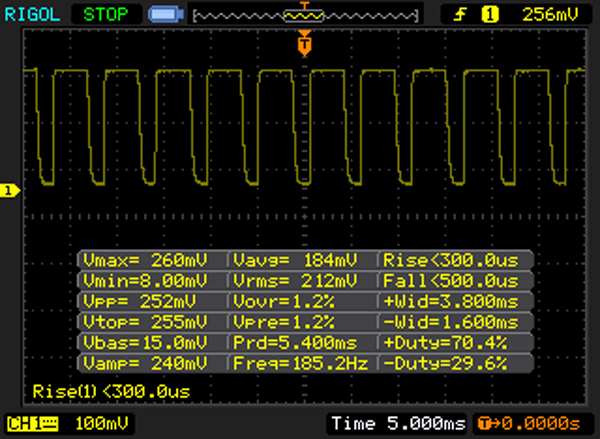
Task: Select the Vbas=15.0mV measurement
Action: tap(145, 342)
